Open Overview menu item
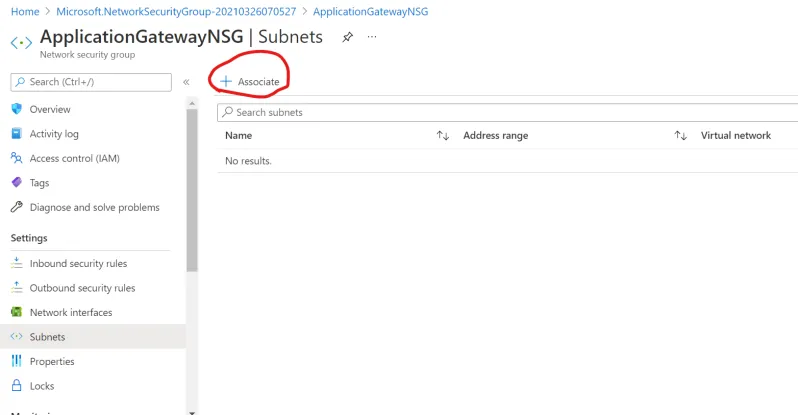The height and width of the screenshot is (415, 798). (50, 109)
